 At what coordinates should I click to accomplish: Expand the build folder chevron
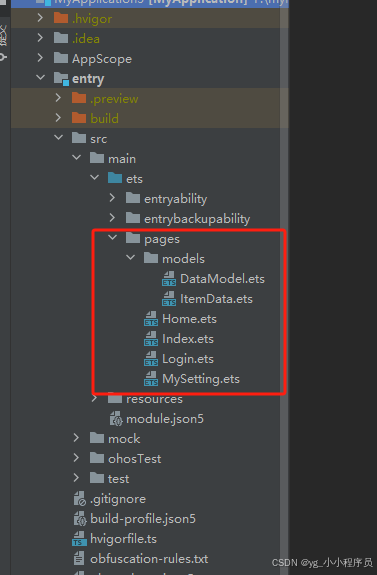tap(58, 118)
